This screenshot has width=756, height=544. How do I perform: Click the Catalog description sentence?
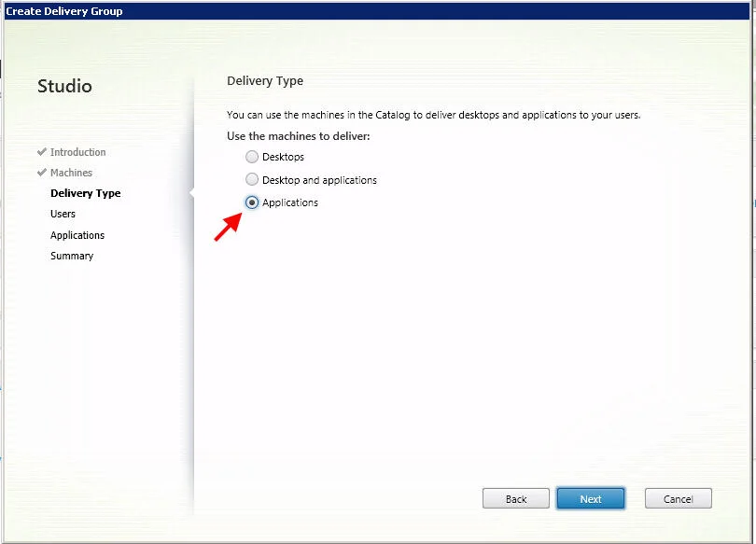pos(433,115)
